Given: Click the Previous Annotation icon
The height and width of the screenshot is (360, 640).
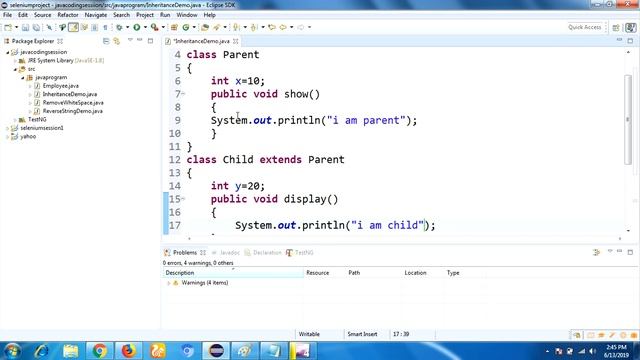Looking at the screenshot, I should point(254,27).
